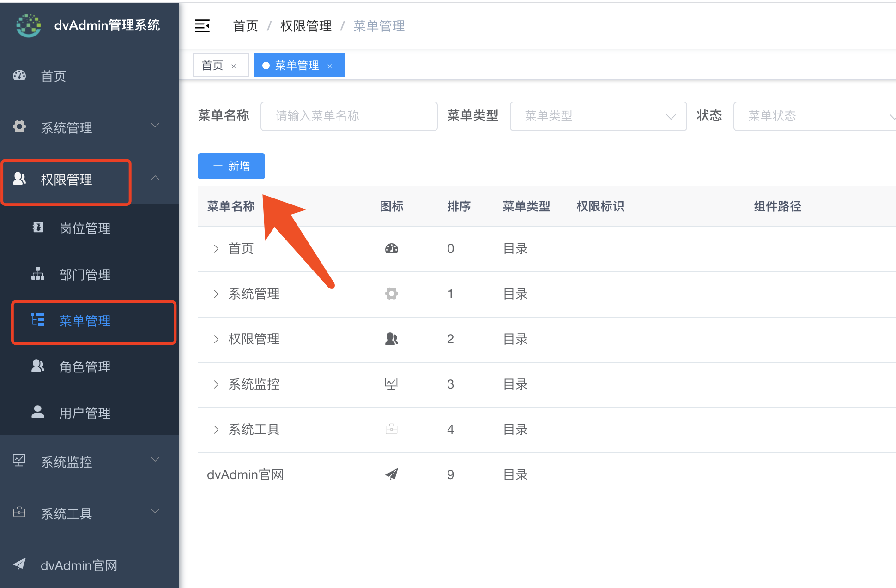Click the gear icon in 系统管理 row
Screen dimensions: 896x588
[391, 294]
